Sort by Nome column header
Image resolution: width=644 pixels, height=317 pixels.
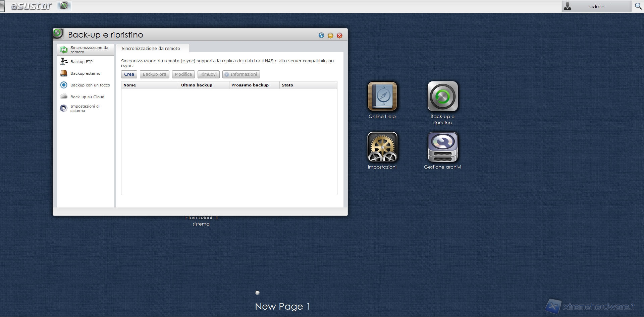pos(150,85)
